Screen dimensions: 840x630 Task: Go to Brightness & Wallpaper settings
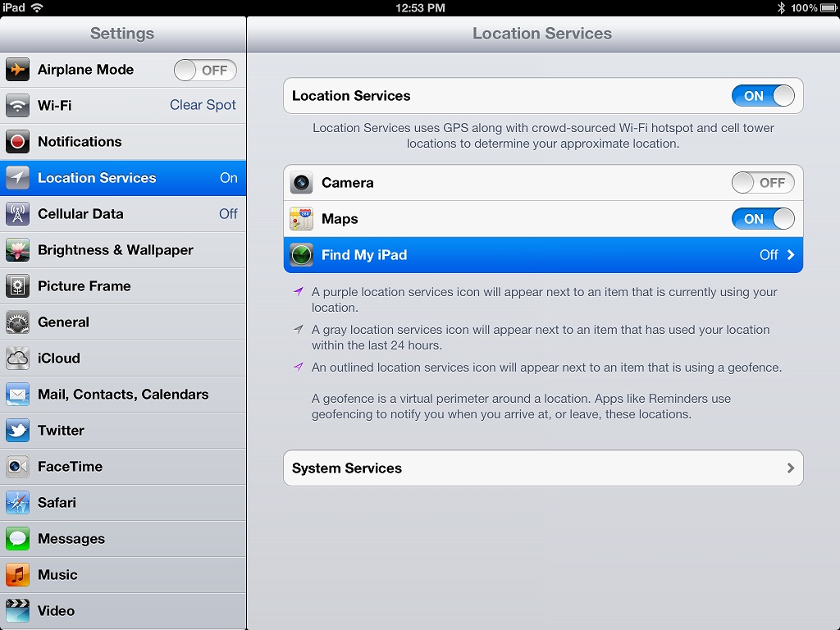point(123,250)
